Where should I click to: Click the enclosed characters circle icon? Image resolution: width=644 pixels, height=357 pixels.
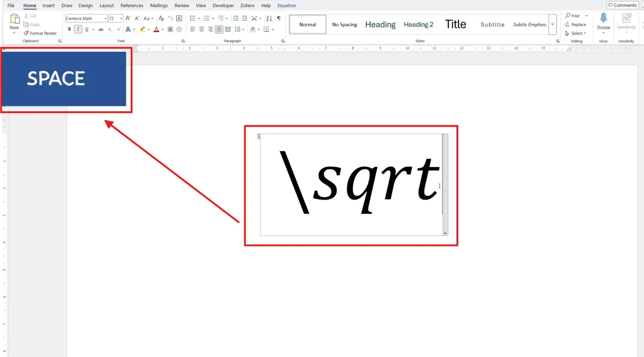pyautogui.click(x=179, y=29)
